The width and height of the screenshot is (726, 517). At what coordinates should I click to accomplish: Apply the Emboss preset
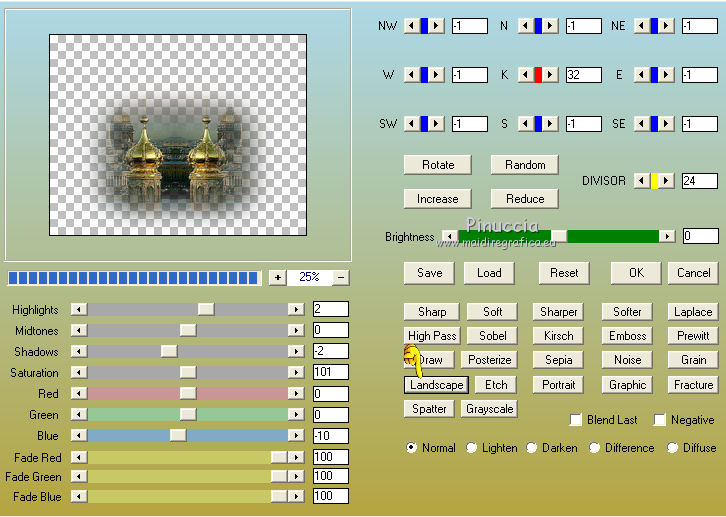coord(627,336)
